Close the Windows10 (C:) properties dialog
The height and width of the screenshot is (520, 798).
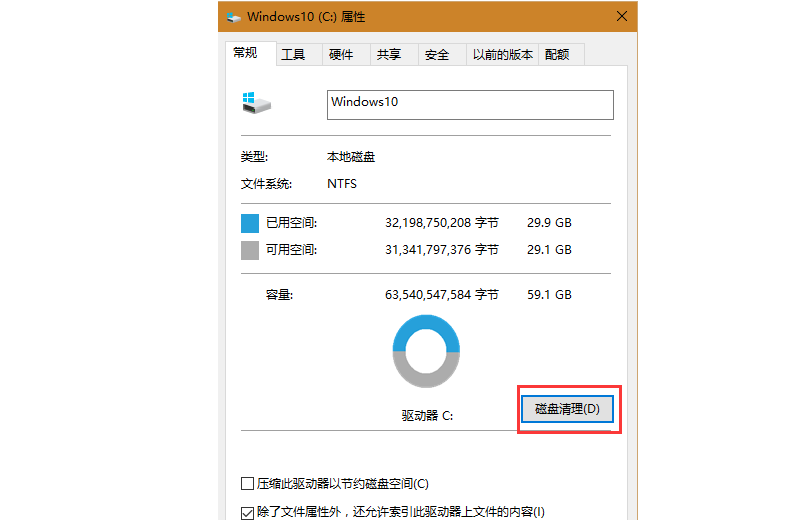click(621, 16)
